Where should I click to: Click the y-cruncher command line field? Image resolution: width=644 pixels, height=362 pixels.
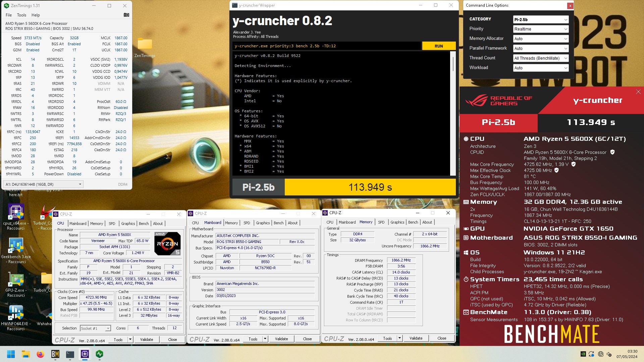click(326, 46)
